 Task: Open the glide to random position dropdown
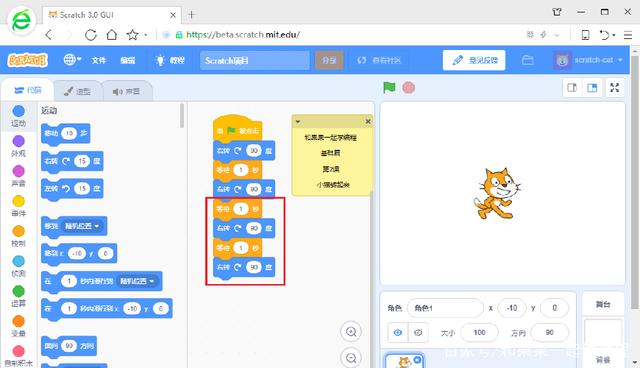tap(137, 281)
